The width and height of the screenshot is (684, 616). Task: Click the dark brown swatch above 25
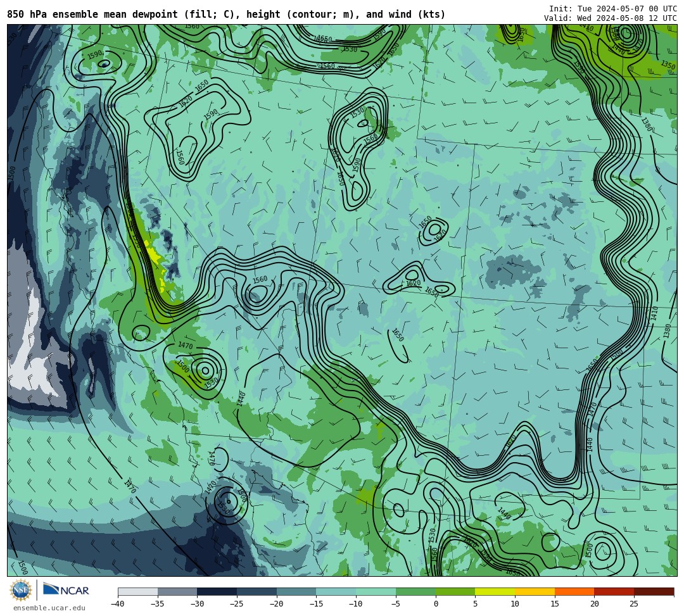tap(654, 591)
